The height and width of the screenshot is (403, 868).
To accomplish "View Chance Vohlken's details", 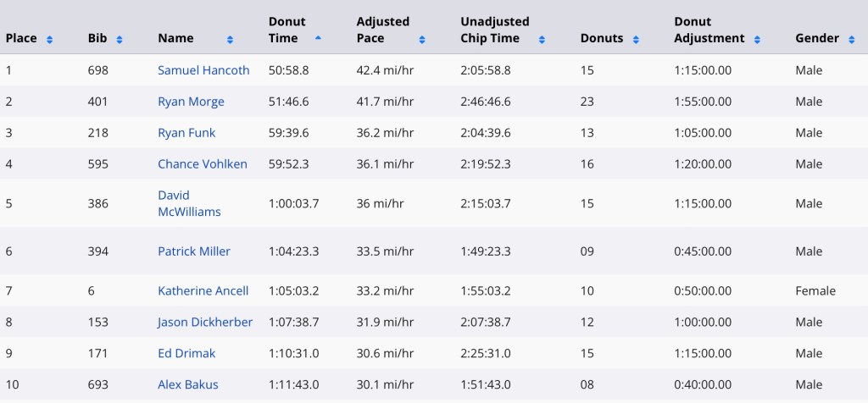I will coord(203,163).
